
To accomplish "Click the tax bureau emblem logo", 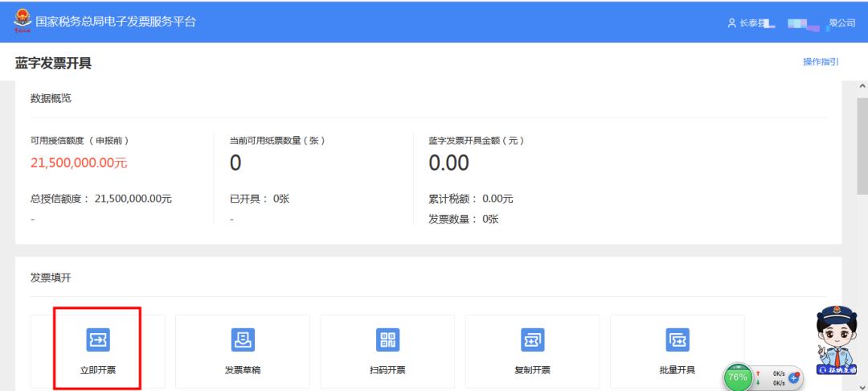I will pos(22,22).
